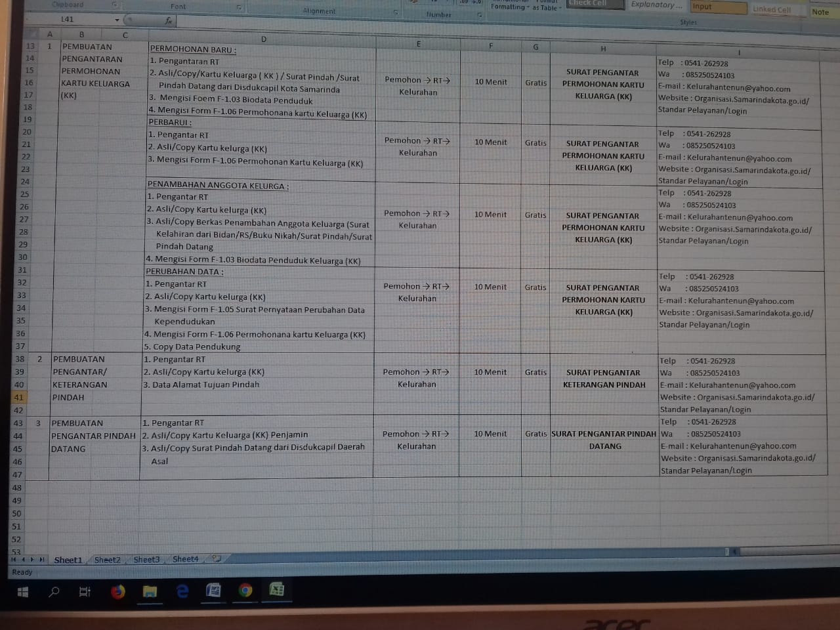Click the fx Insert Function button

point(169,20)
